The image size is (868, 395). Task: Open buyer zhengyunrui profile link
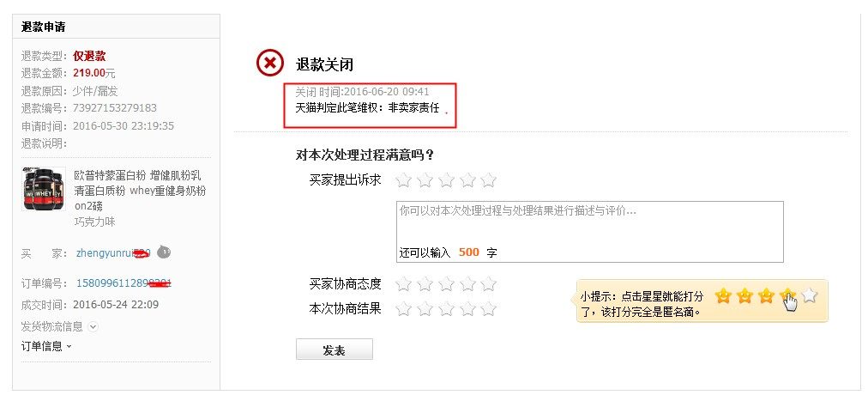pyautogui.click(x=112, y=253)
